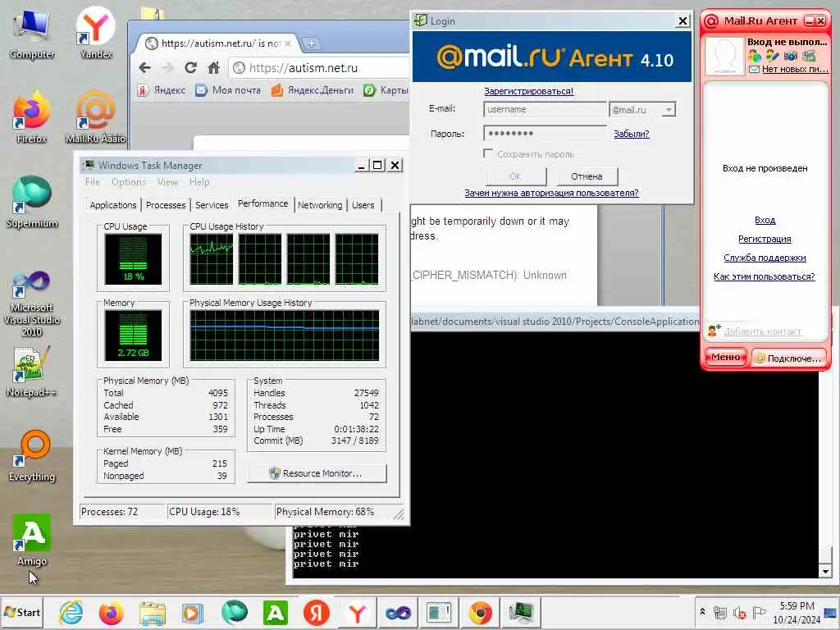This screenshot has height=630, width=840.
Task: Click the Resource Monitor button
Action: tap(317, 473)
